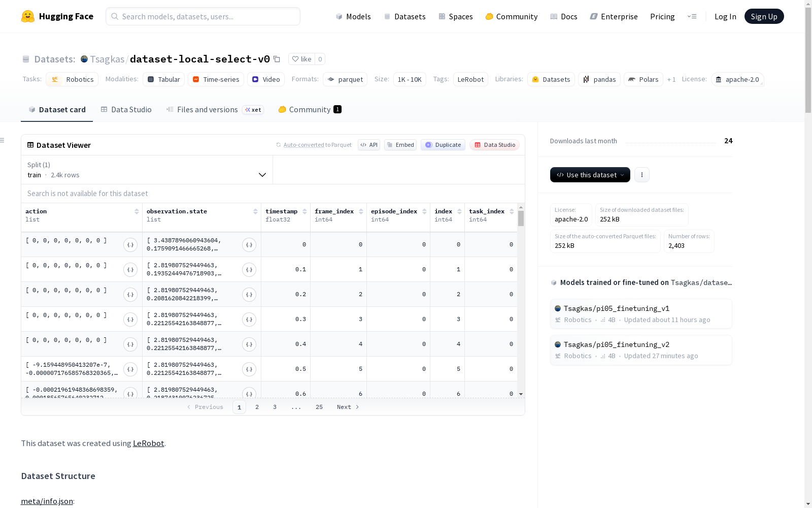
Task: Open the Files and versions tab
Action: click(215, 110)
